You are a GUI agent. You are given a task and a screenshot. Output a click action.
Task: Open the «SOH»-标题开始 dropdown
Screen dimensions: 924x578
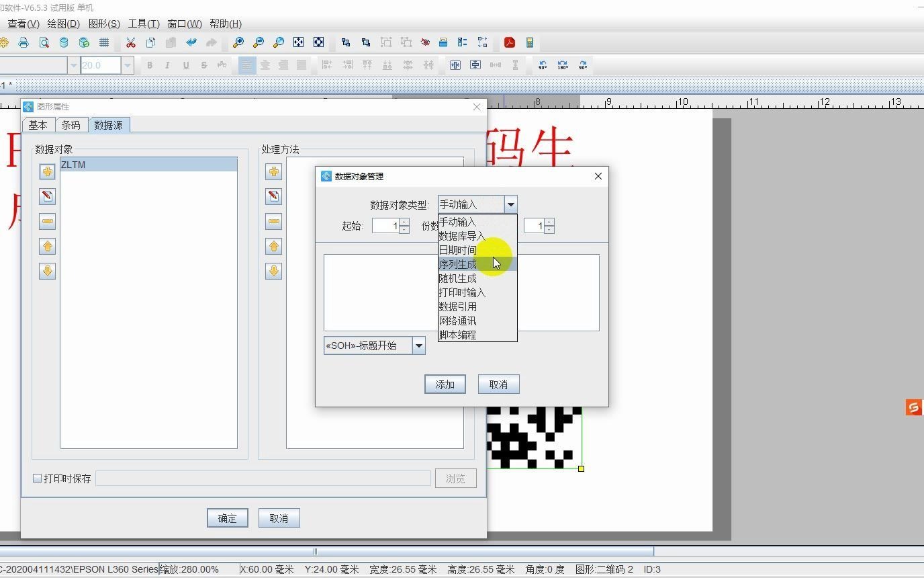419,345
